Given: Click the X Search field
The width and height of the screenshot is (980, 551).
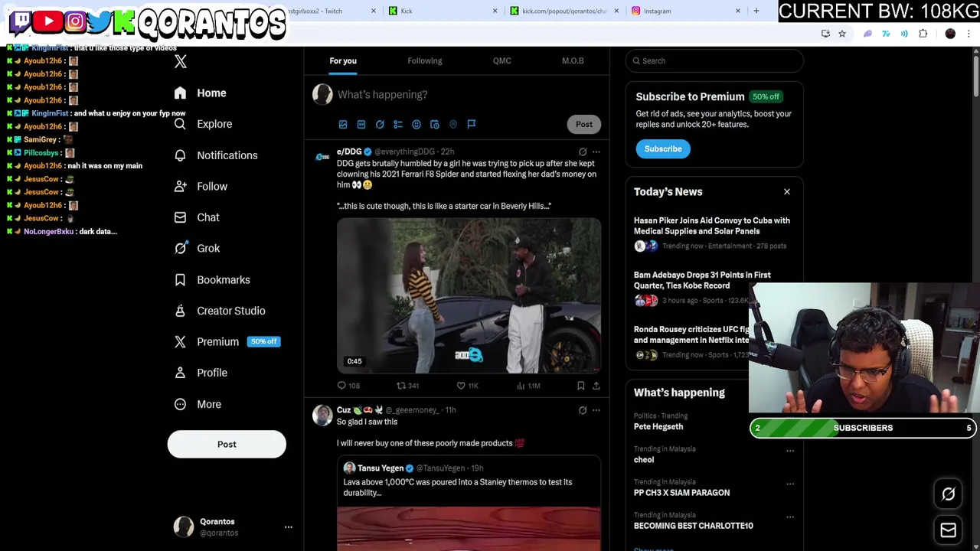Looking at the screenshot, I should pyautogui.click(x=714, y=60).
